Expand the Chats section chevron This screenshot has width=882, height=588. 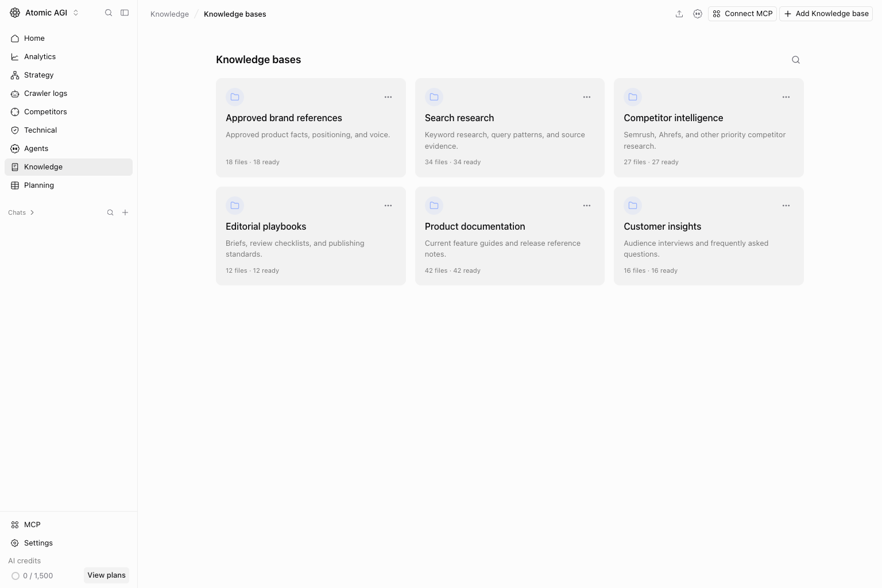tap(32, 212)
